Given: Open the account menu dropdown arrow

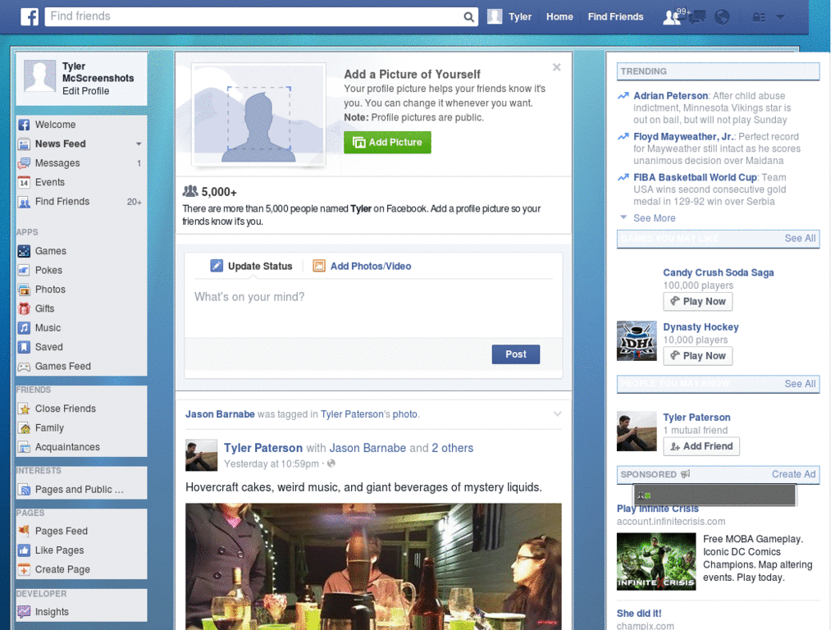Looking at the screenshot, I should tap(780, 17).
